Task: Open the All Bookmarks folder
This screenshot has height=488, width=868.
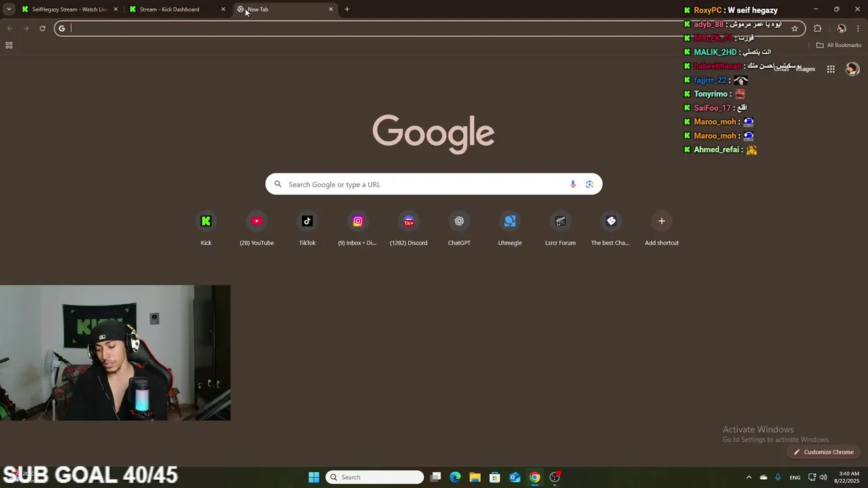Action: (x=839, y=45)
